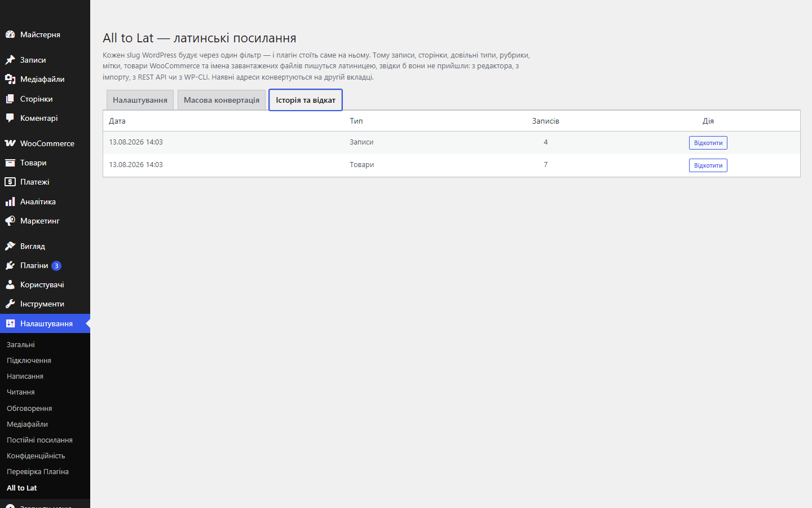This screenshot has width=812, height=508.
Task: Click the Коментарі speech bubble icon
Action: pos(10,118)
